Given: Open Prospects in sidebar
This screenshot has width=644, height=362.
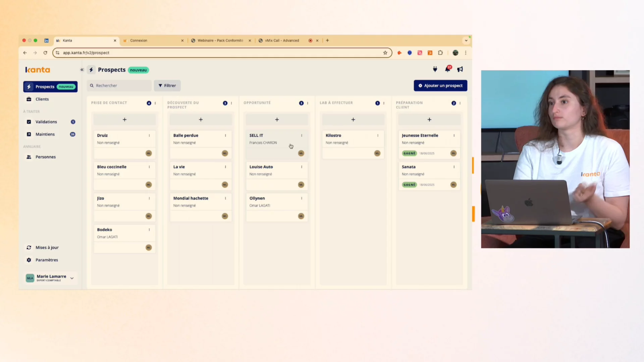Looking at the screenshot, I should (50, 86).
